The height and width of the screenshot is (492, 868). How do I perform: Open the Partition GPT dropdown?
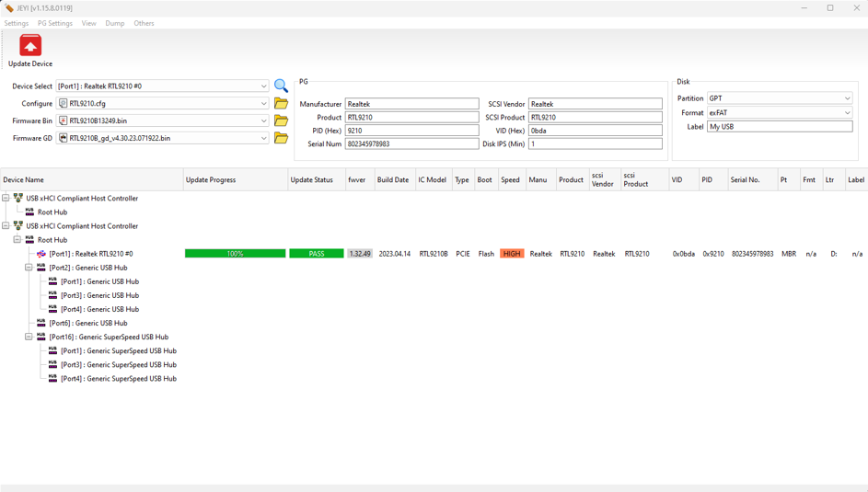[847, 98]
